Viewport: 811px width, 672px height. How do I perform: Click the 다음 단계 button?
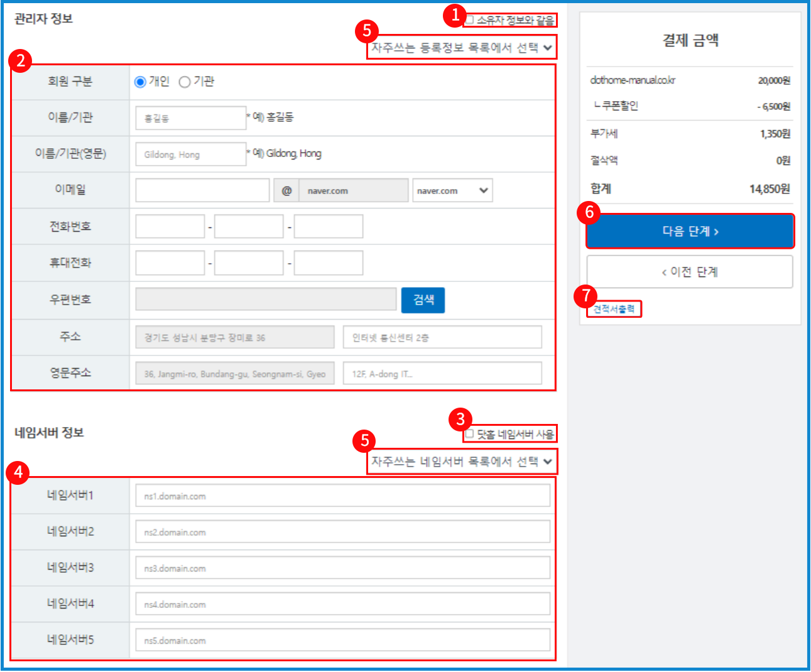coord(690,231)
